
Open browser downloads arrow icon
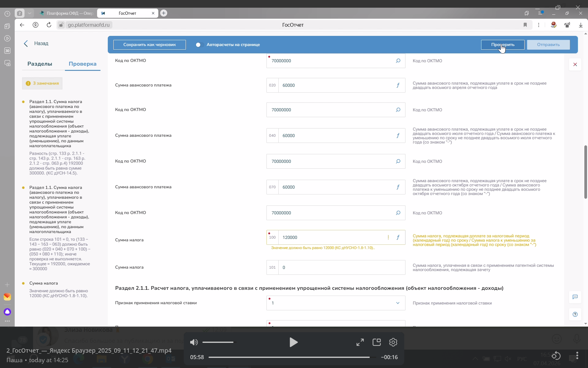(581, 25)
